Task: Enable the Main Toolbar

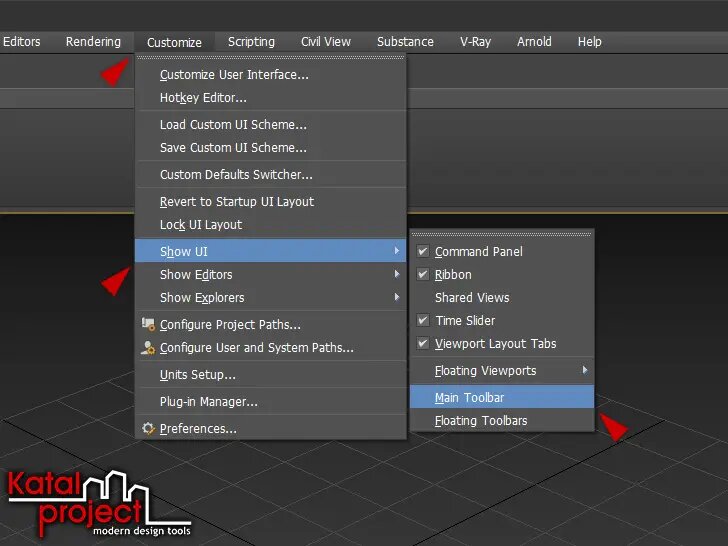Action: coord(502,397)
